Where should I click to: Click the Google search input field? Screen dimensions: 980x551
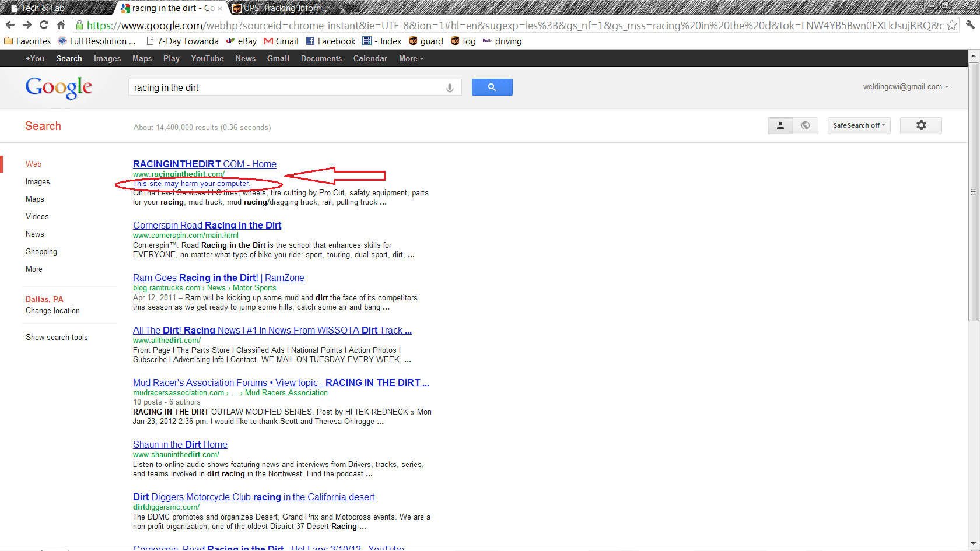[x=286, y=88]
